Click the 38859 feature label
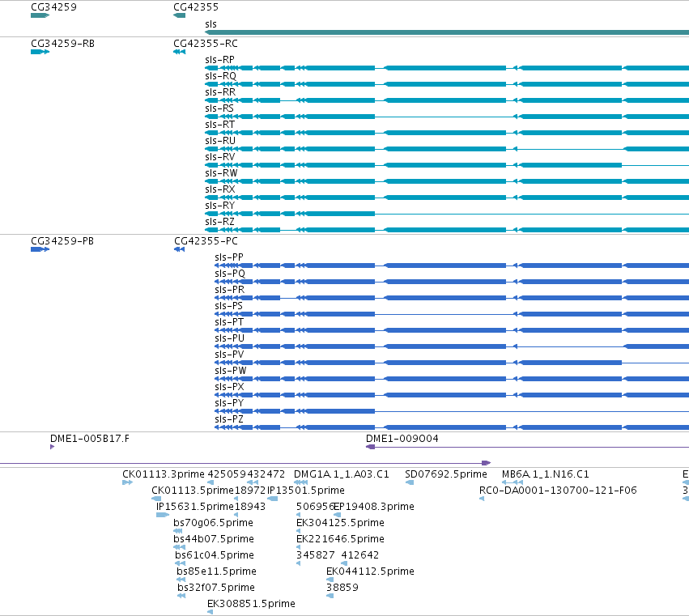The height and width of the screenshot is (616, 689). (342, 588)
